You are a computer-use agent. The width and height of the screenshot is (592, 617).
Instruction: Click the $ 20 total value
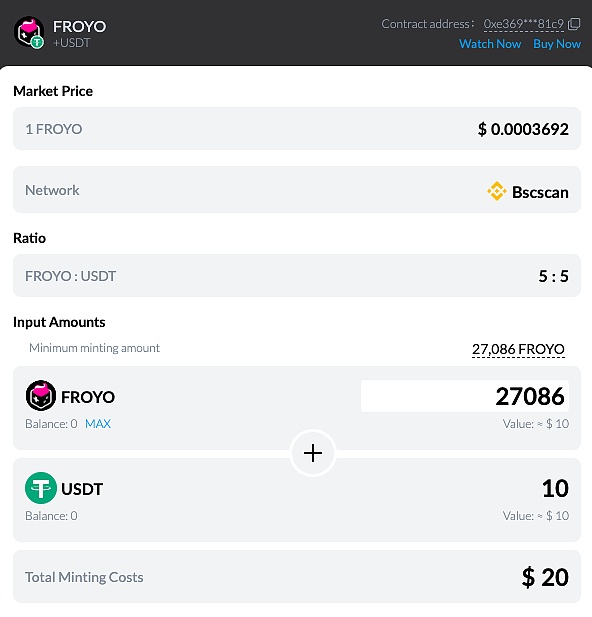[x=545, y=577]
